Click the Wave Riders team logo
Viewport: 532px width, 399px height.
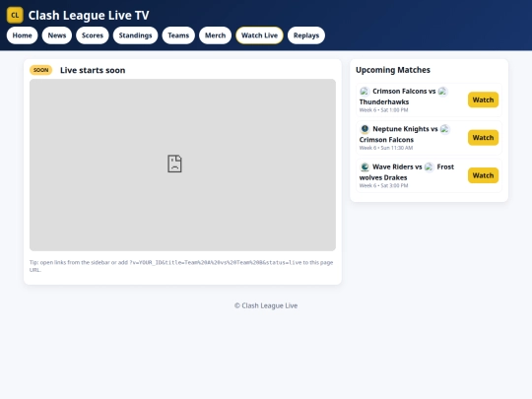click(x=365, y=166)
